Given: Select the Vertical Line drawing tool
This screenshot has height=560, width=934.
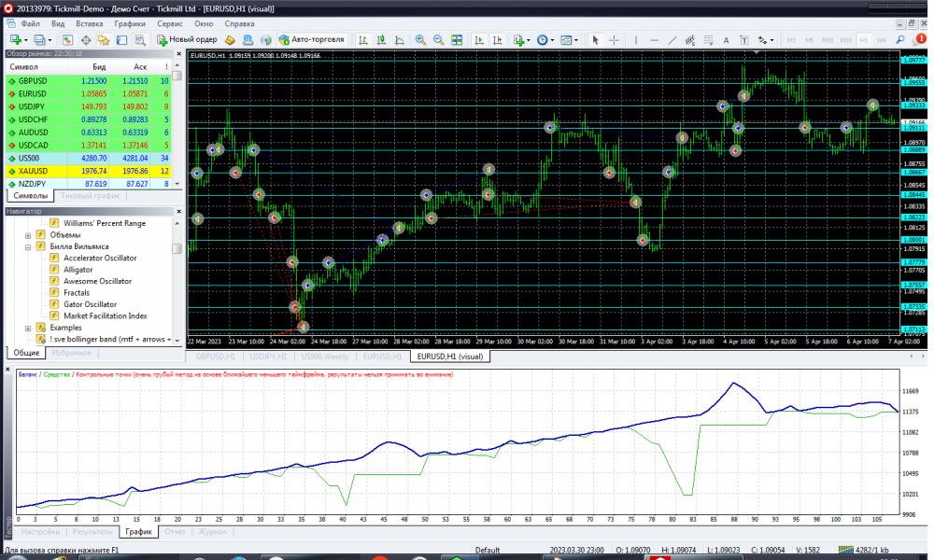Looking at the screenshot, I should [636, 40].
